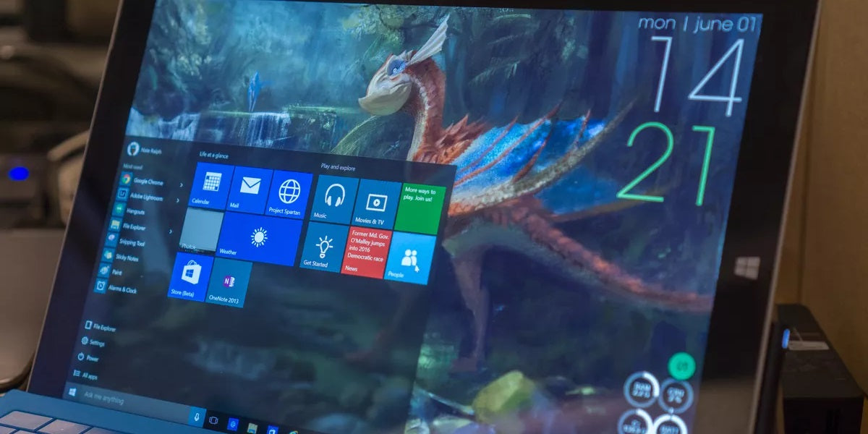Open the Mail tile

[x=250, y=190]
